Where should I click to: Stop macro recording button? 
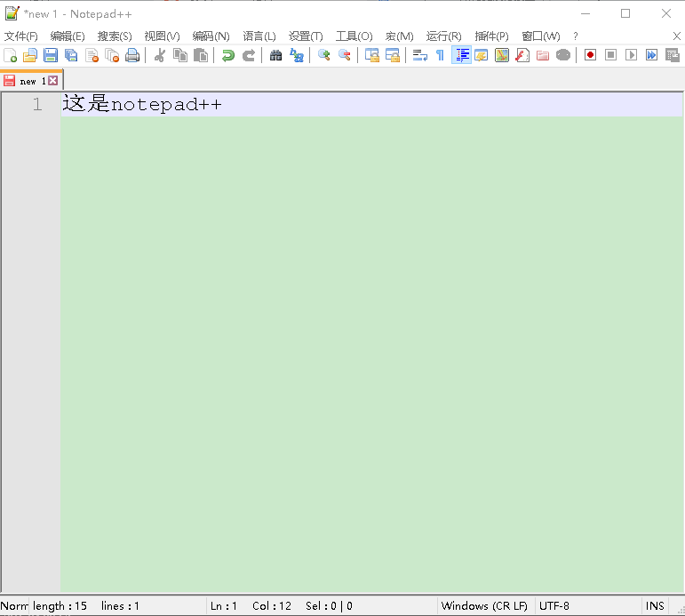610,55
